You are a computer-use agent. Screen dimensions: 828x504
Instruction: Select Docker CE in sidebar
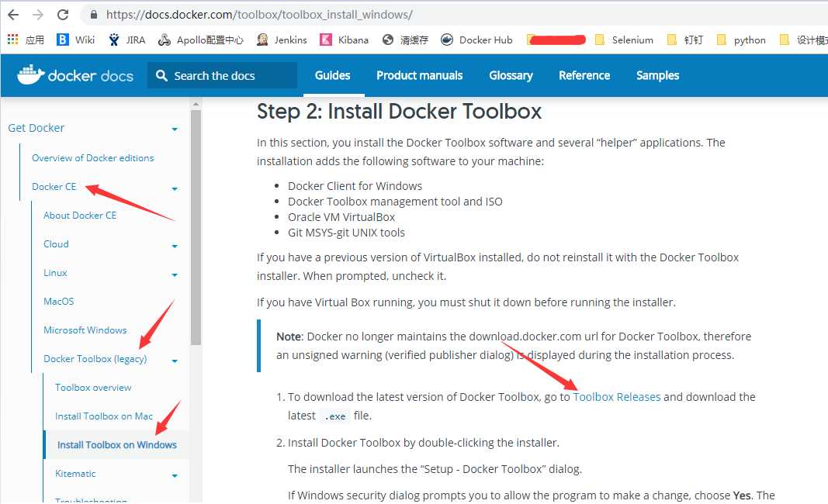coord(54,186)
